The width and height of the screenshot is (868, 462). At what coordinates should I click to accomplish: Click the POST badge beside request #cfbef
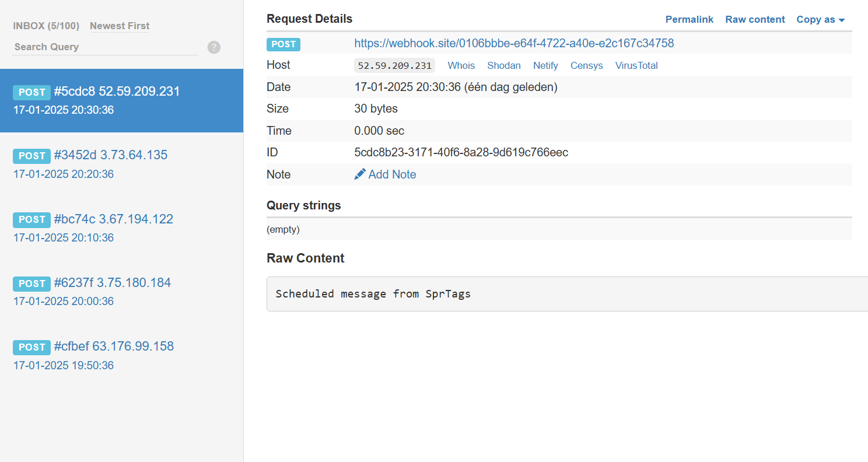(32, 347)
